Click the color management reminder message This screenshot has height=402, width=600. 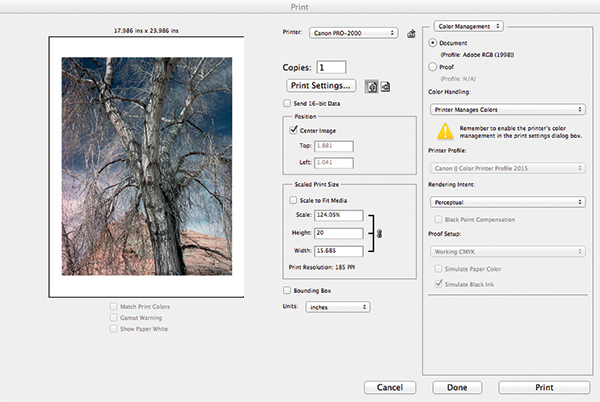520,132
